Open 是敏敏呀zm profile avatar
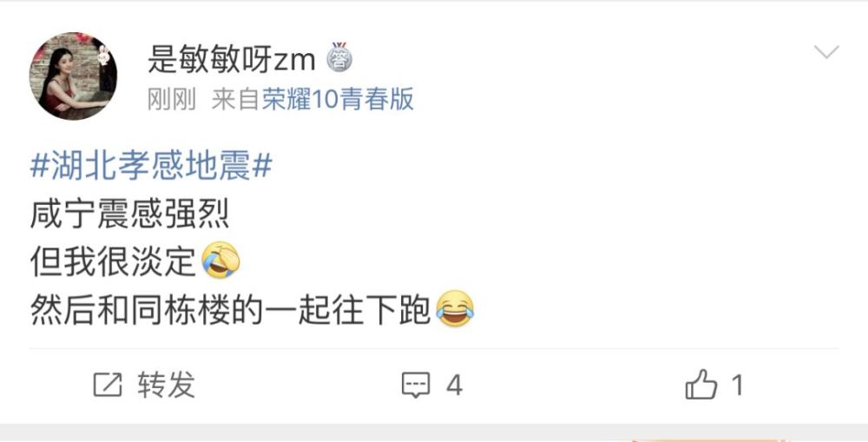This screenshot has width=868, height=442. [73, 76]
